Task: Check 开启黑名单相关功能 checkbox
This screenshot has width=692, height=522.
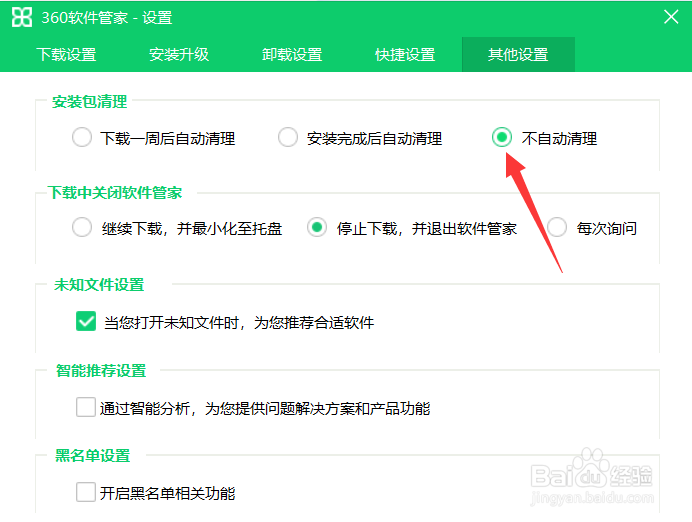Action: coord(86,492)
